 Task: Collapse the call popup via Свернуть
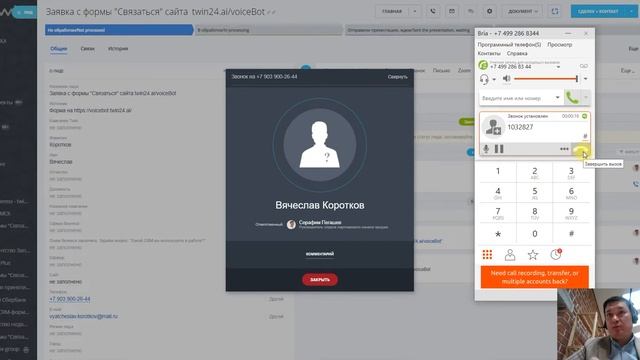click(x=397, y=77)
